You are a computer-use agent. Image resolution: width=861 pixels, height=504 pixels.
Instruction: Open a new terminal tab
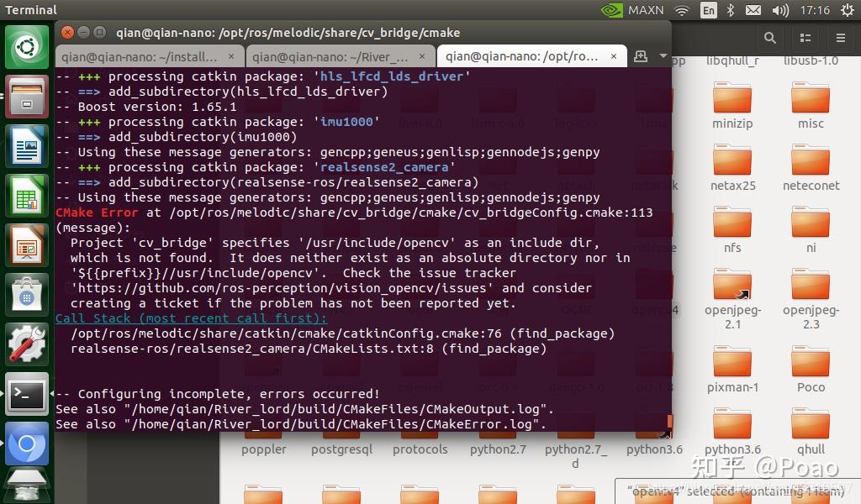click(641, 55)
